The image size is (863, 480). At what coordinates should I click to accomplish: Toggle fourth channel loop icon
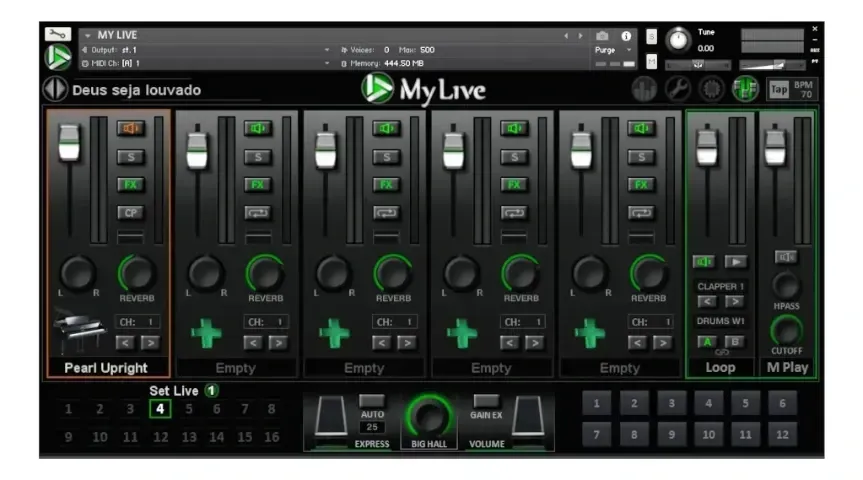(x=514, y=212)
